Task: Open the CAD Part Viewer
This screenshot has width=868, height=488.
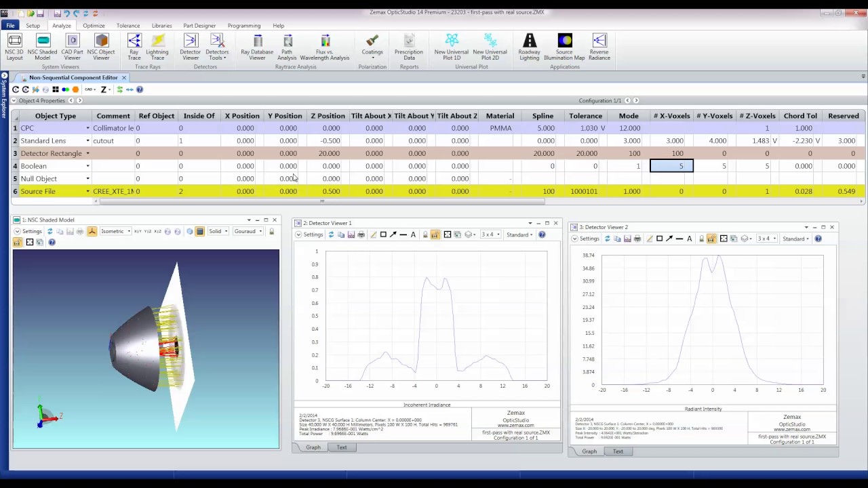Action: (72, 47)
